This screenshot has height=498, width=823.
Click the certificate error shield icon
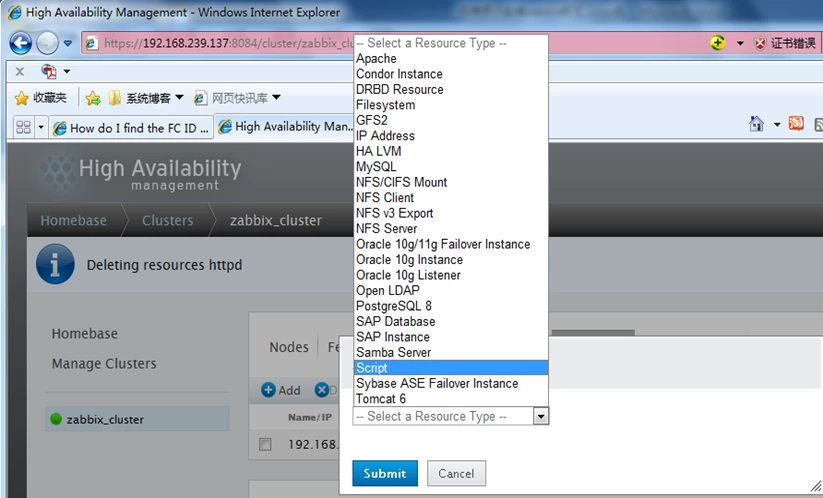(759, 43)
